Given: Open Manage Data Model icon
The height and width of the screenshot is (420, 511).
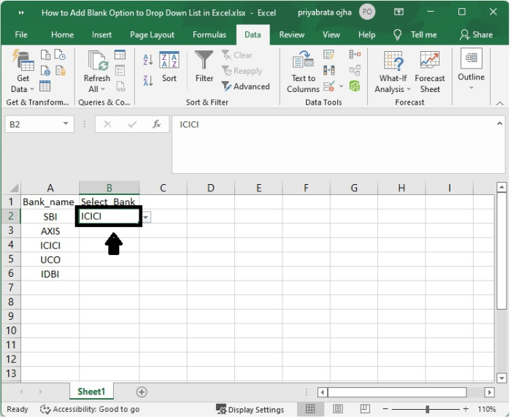Looking at the screenshot, I should [355, 86].
